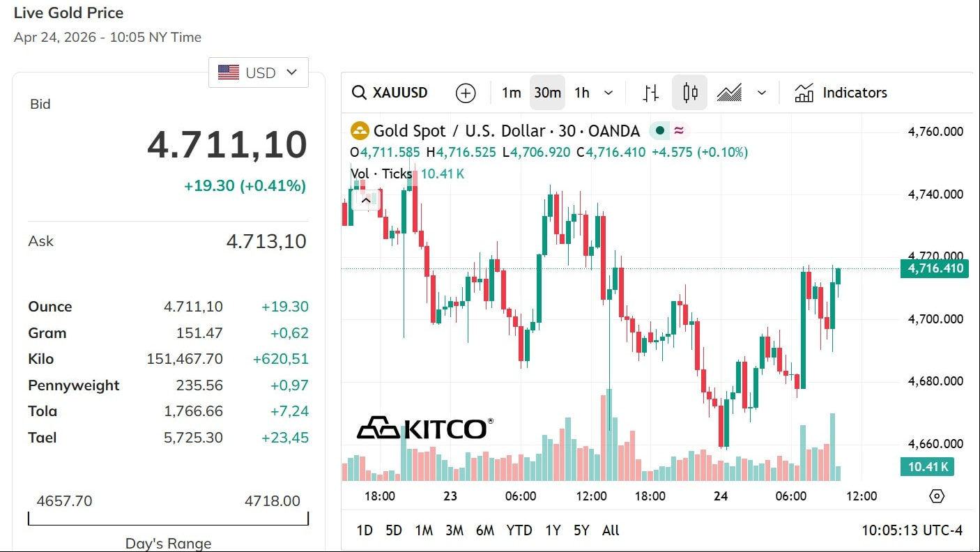Click the 10:05:13 UTC-4 timezone button
The width and height of the screenshot is (980, 552).
(x=912, y=530)
